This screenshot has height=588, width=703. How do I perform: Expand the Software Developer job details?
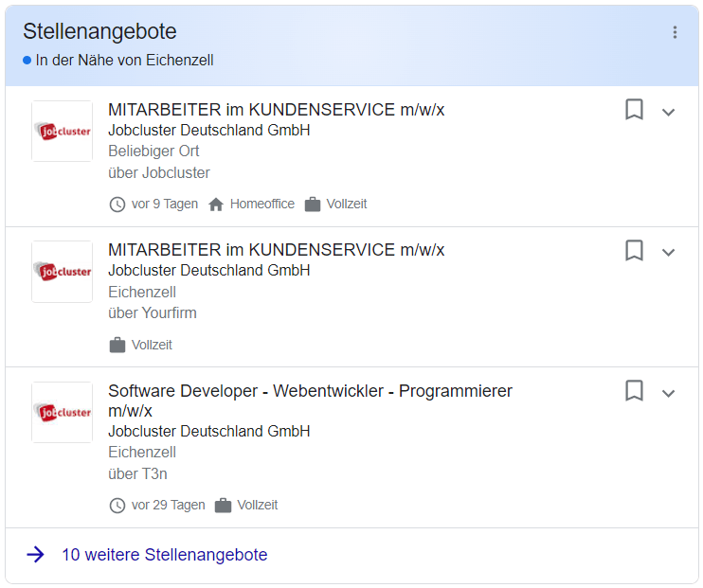pos(668,393)
